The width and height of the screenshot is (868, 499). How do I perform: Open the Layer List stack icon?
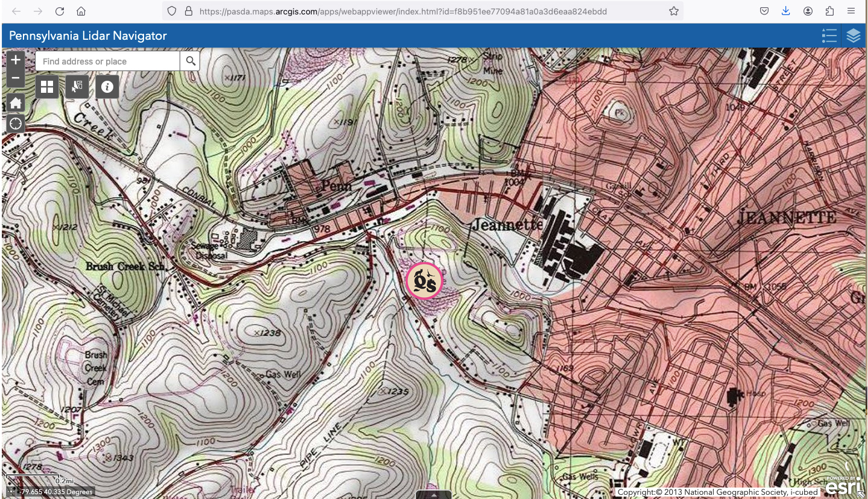pyautogui.click(x=853, y=36)
